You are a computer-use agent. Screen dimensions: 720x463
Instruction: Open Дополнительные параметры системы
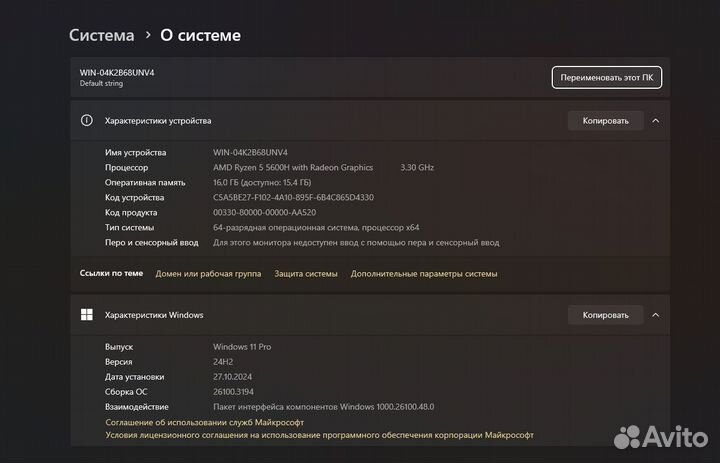(424, 273)
